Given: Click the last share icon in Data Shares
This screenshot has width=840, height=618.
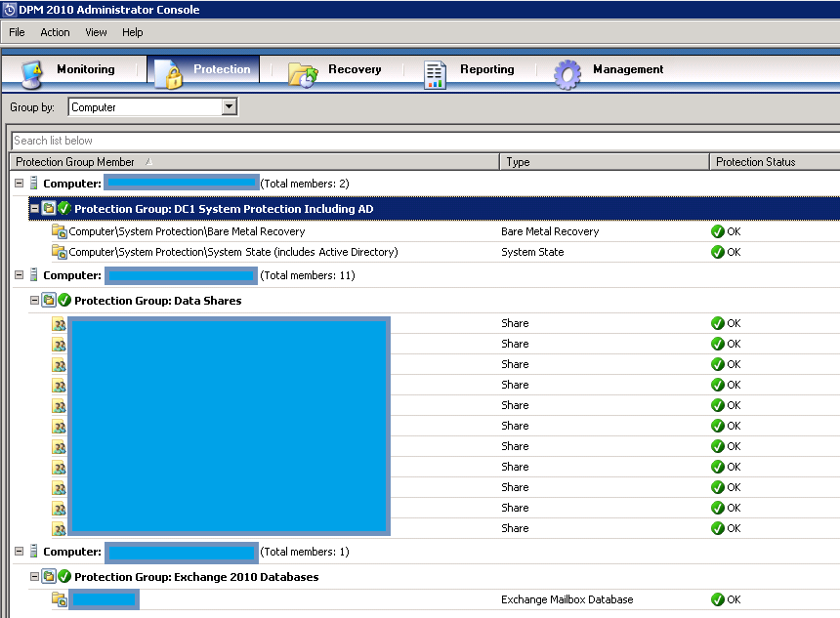Looking at the screenshot, I should click(x=59, y=529).
